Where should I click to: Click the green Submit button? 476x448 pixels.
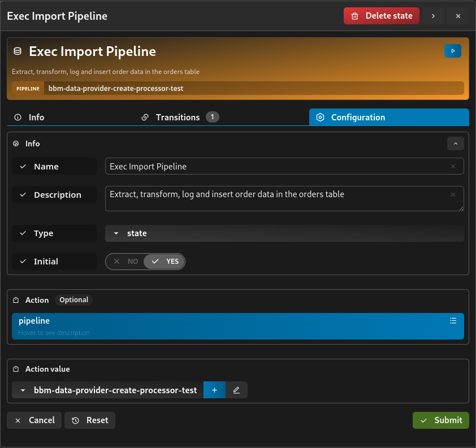[440, 420]
